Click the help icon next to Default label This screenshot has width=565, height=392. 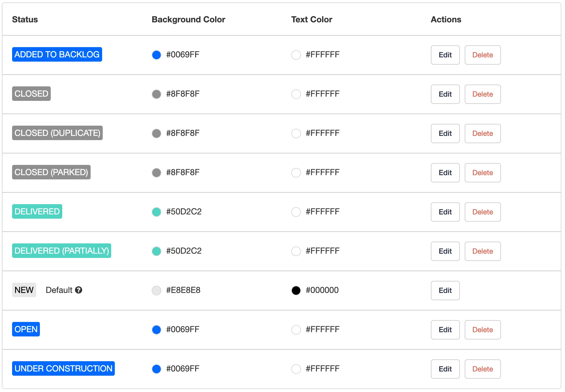click(x=79, y=290)
